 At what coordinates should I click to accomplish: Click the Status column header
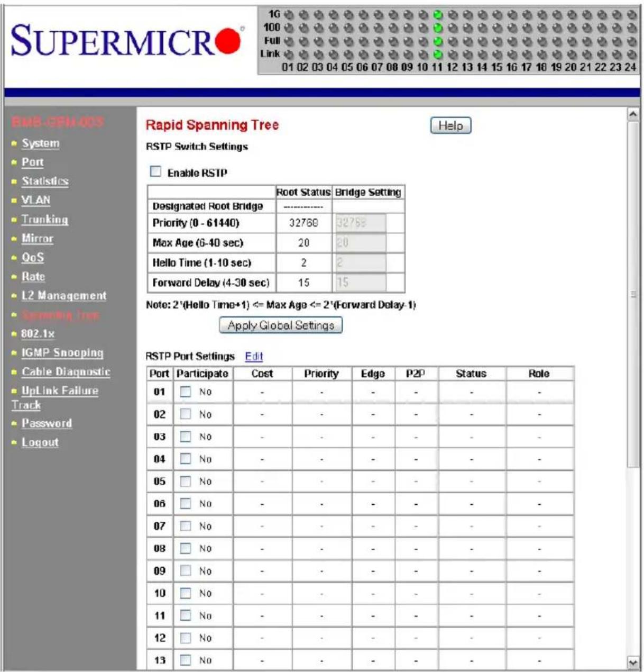pos(471,374)
